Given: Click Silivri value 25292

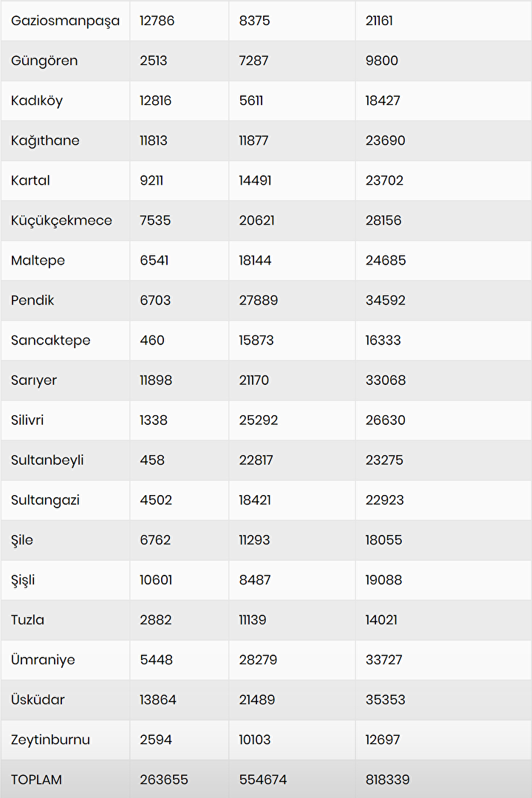Looking at the screenshot, I should (x=258, y=420).
